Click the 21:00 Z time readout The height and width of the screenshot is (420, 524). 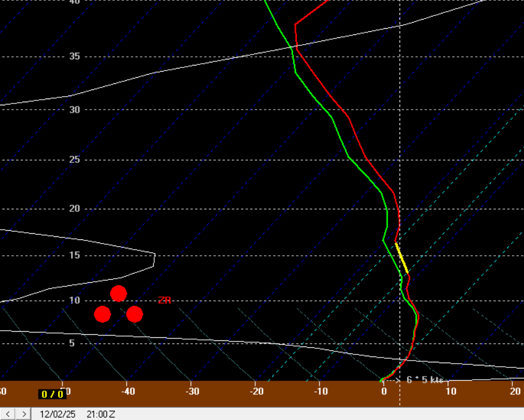(101, 414)
